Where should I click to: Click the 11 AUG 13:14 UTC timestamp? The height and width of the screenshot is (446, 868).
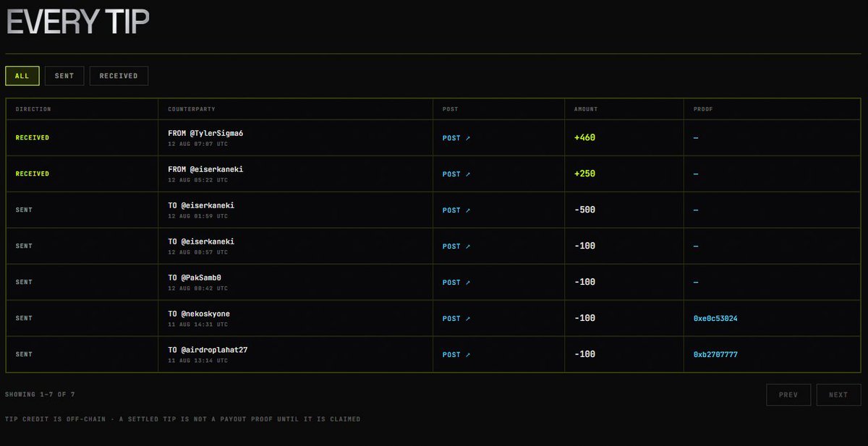tap(197, 361)
